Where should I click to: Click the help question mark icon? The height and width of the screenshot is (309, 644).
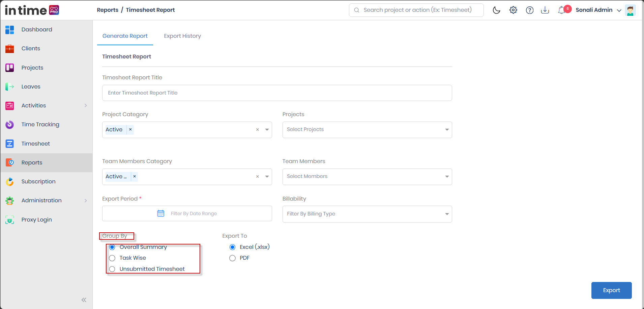click(530, 10)
